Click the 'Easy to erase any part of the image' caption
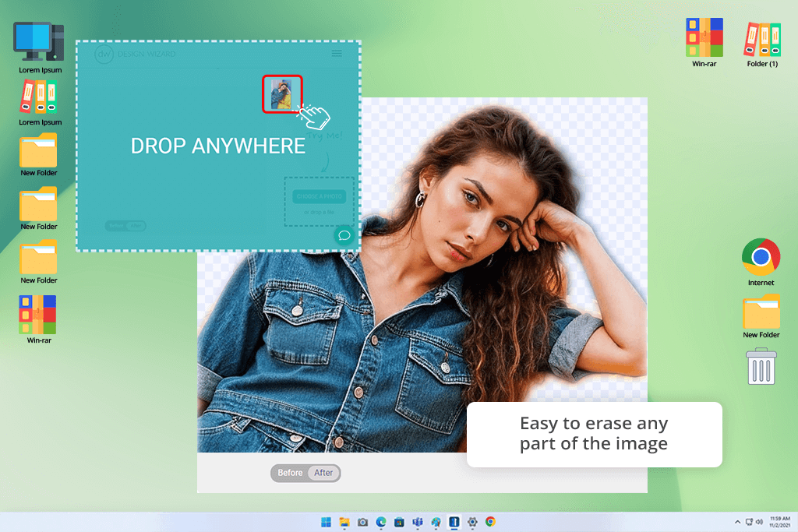 pos(593,433)
